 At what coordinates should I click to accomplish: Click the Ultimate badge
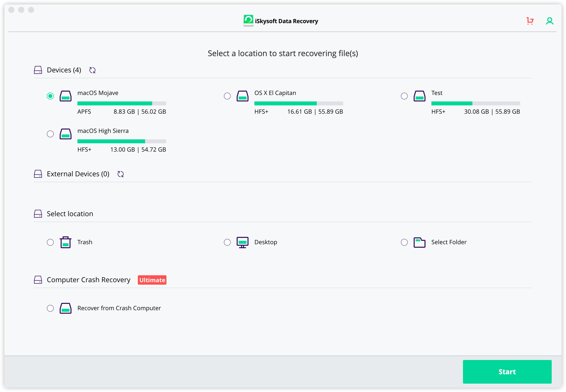tap(152, 280)
